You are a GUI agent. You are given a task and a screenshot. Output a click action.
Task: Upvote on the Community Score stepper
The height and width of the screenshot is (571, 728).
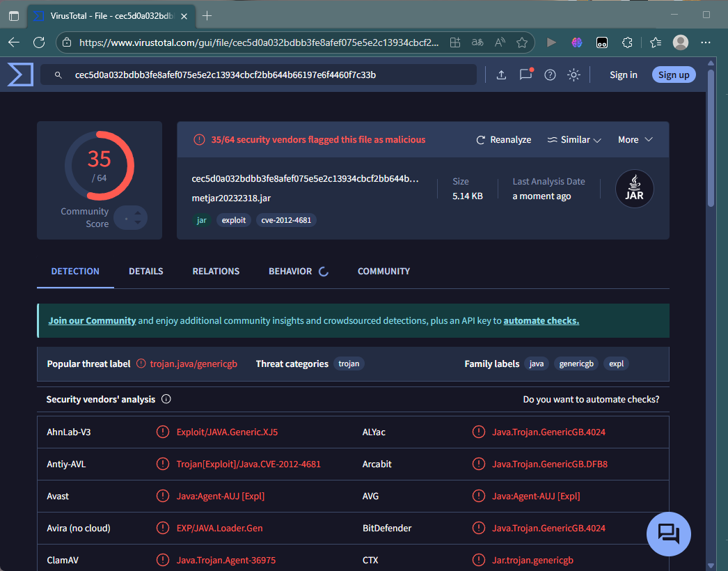point(138,213)
